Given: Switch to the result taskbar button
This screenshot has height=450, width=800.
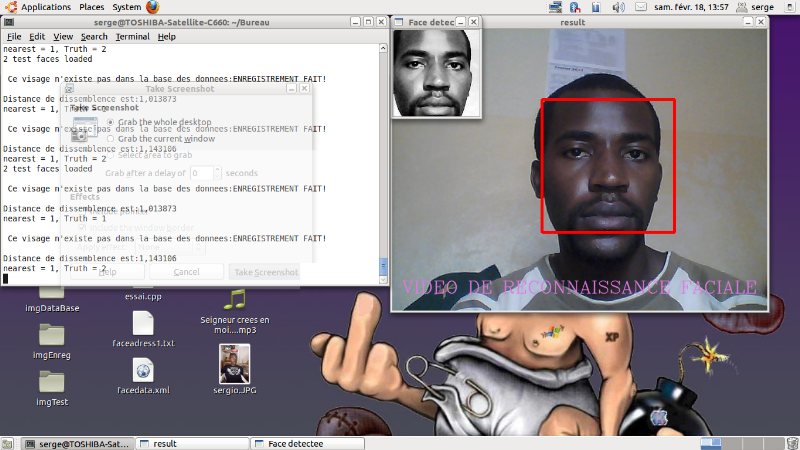Looking at the screenshot, I should click(x=193, y=444).
